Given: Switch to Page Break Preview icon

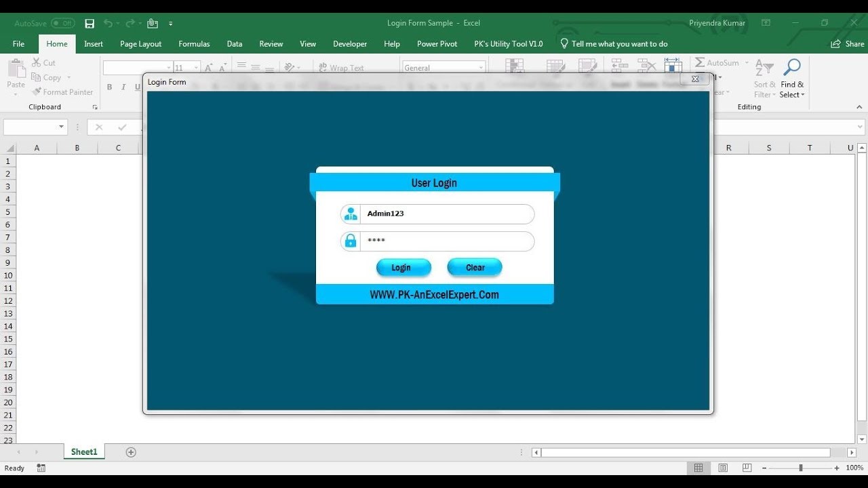Looking at the screenshot, I should click(747, 468).
